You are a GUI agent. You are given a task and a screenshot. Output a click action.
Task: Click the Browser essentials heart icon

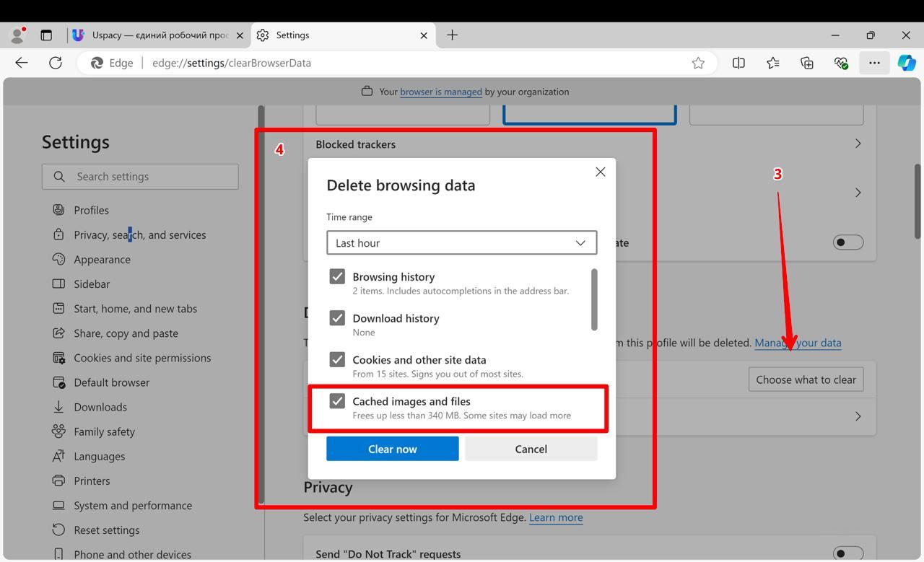pos(841,63)
